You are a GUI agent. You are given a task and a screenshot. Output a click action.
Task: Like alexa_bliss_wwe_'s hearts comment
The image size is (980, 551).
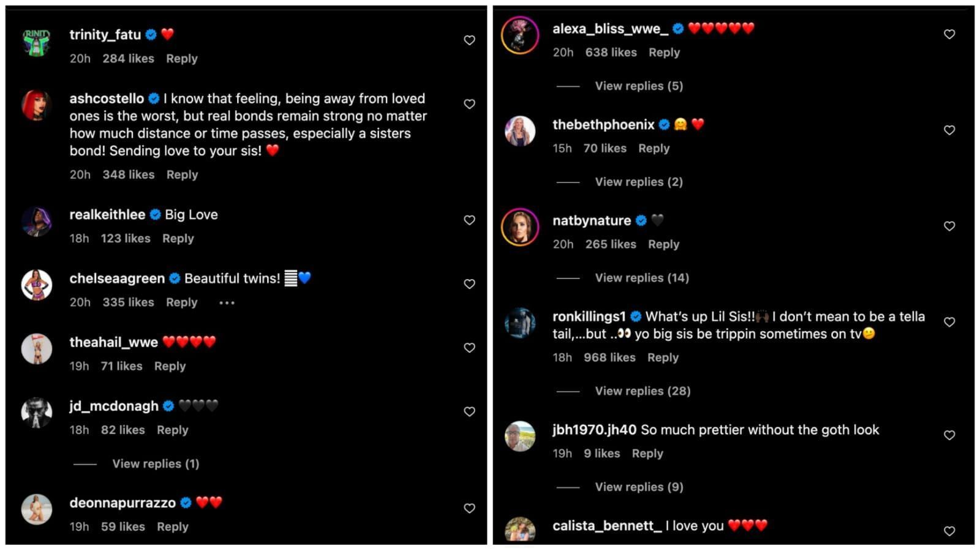coord(949,34)
